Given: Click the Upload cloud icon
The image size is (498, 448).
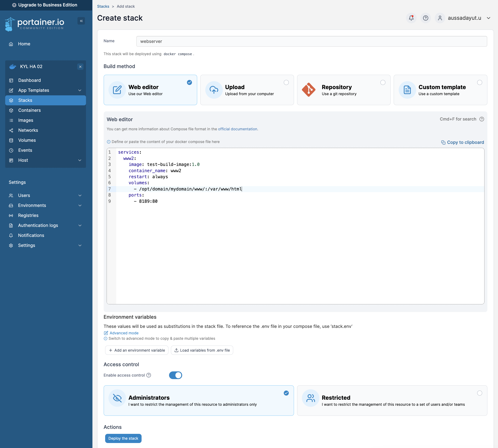Looking at the screenshot, I should (214, 90).
